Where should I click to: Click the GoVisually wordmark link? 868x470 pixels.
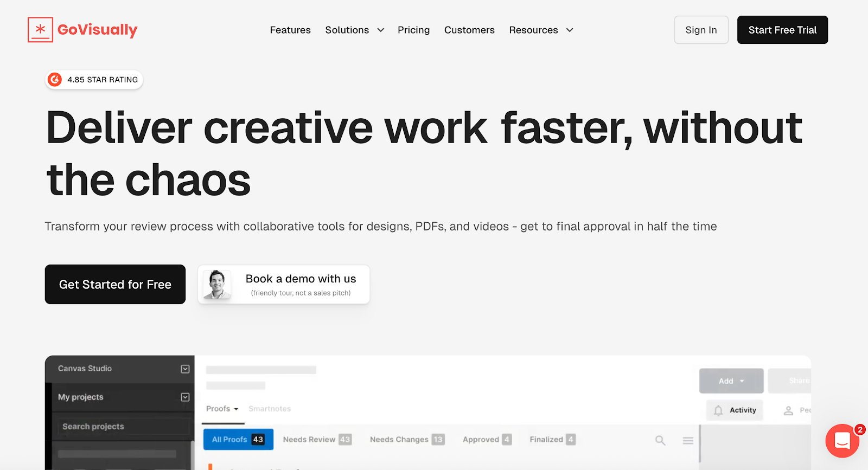(98, 30)
